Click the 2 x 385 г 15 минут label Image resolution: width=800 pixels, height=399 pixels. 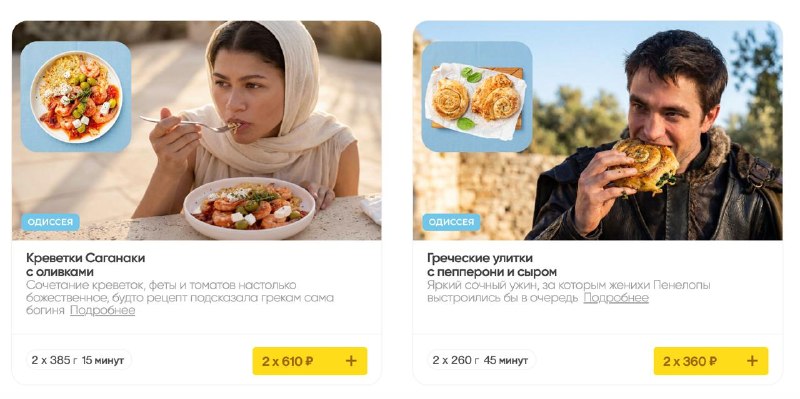point(78,360)
